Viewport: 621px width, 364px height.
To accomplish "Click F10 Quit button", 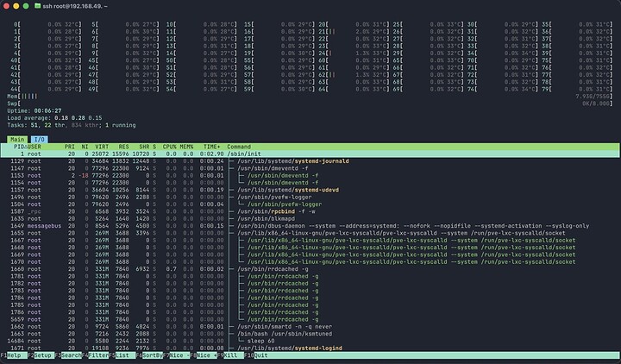I will coord(257,355).
